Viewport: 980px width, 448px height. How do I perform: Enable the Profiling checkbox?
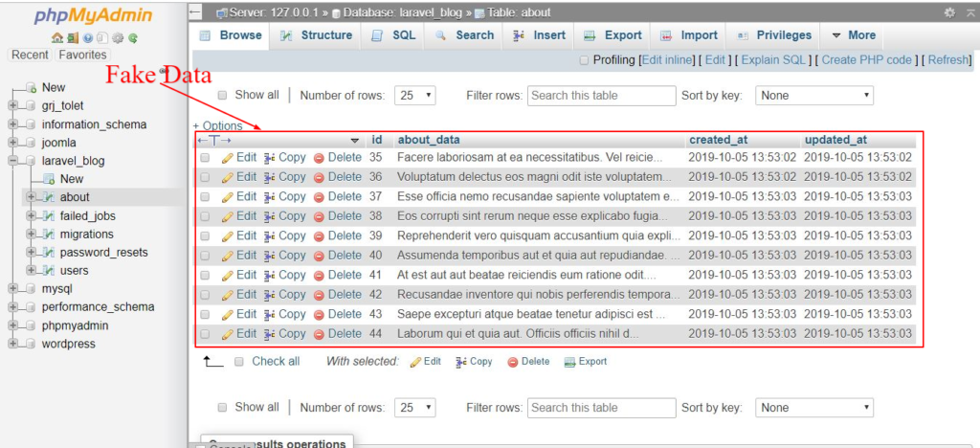pos(585,60)
